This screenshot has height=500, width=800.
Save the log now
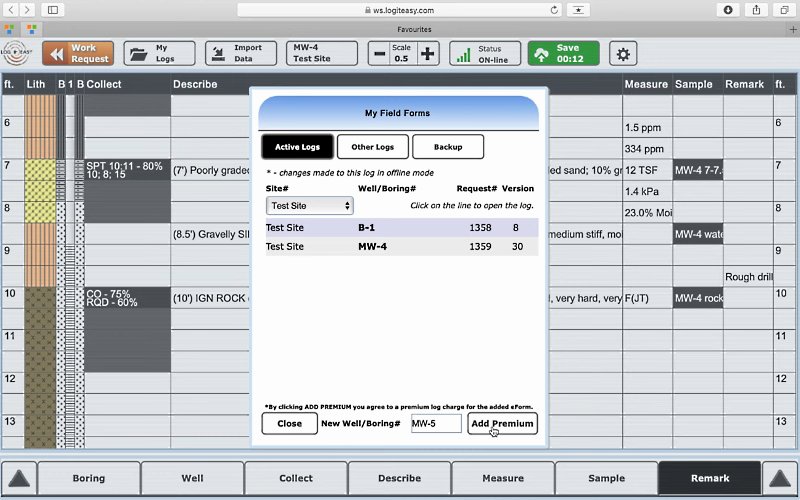pyautogui.click(x=563, y=54)
